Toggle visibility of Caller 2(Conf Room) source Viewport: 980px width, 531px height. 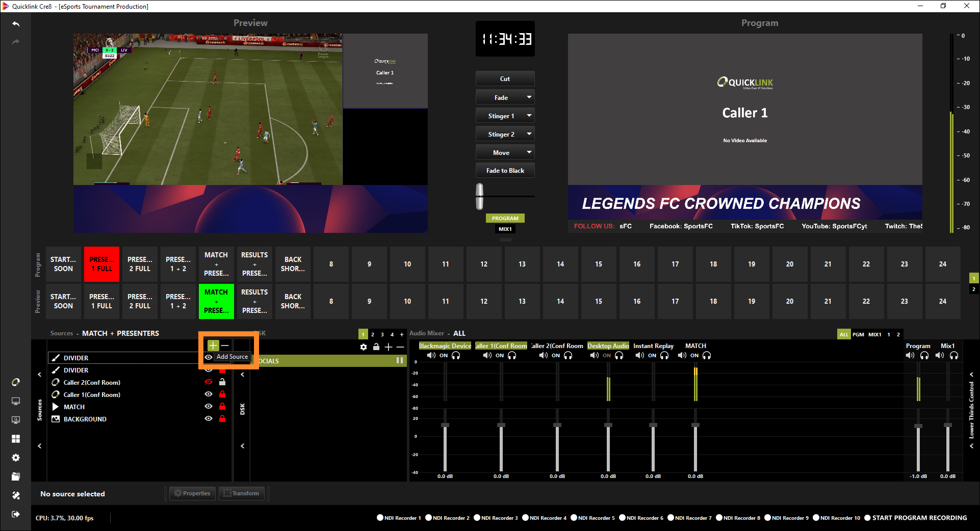pos(209,382)
